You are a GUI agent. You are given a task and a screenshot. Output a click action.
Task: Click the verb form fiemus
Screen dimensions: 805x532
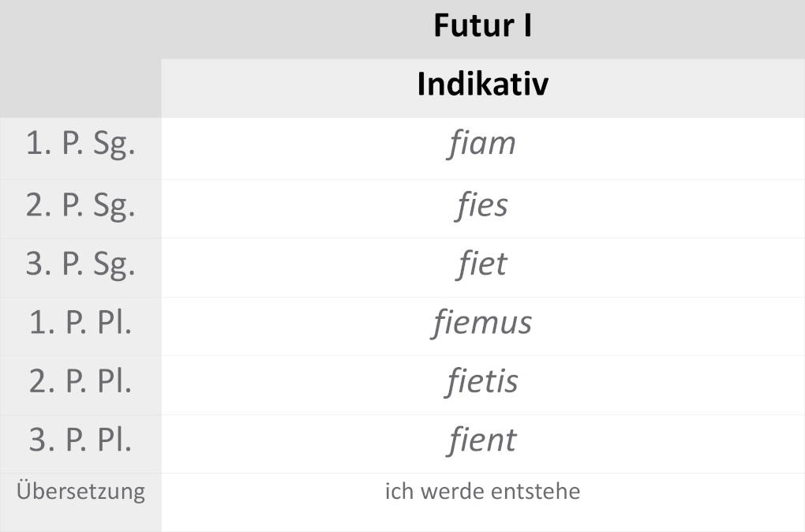[481, 323]
